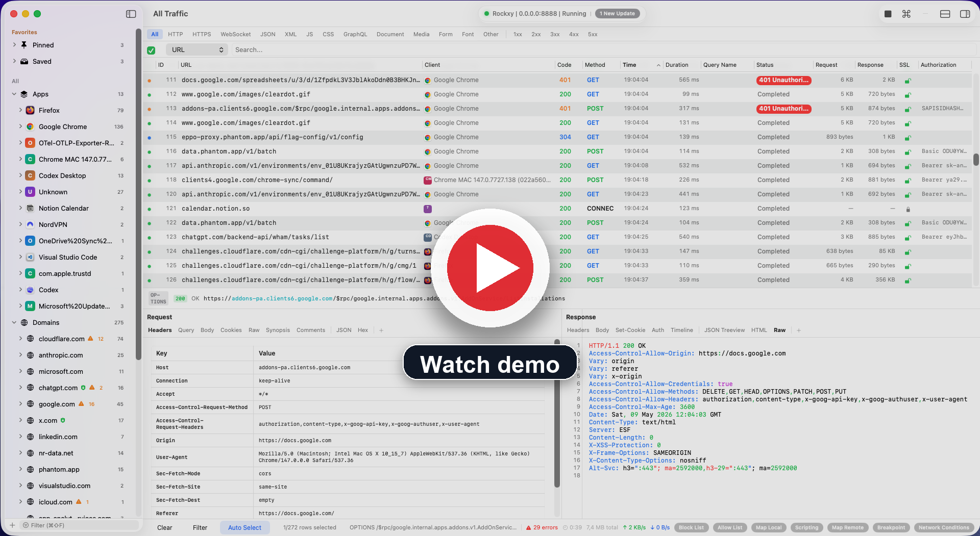Switch to the right side panel layout icon
Image resolution: width=980 pixels, height=536 pixels.
pyautogui.click(x=965, y=14)
